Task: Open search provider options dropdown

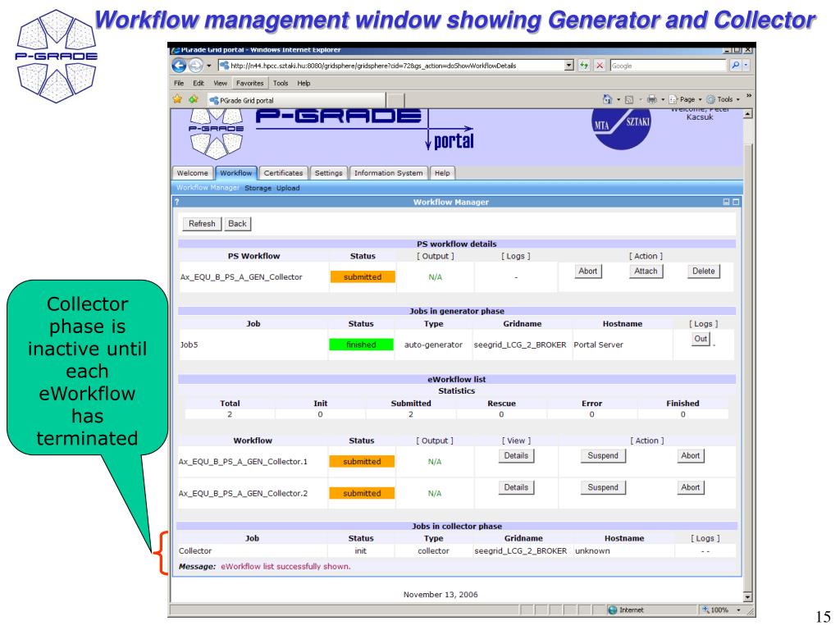Action: 746,66
